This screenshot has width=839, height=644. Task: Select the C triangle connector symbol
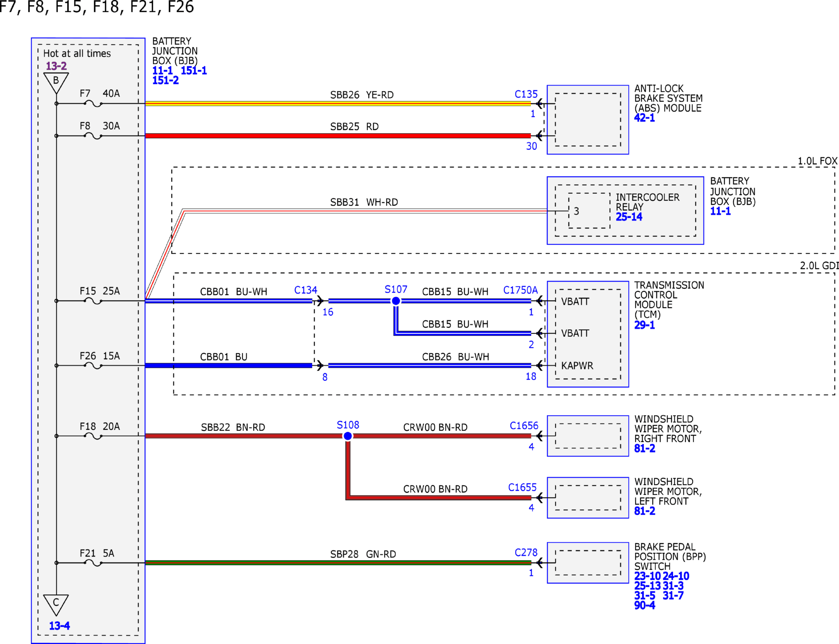pyautogui.click(x=56, y=605)
